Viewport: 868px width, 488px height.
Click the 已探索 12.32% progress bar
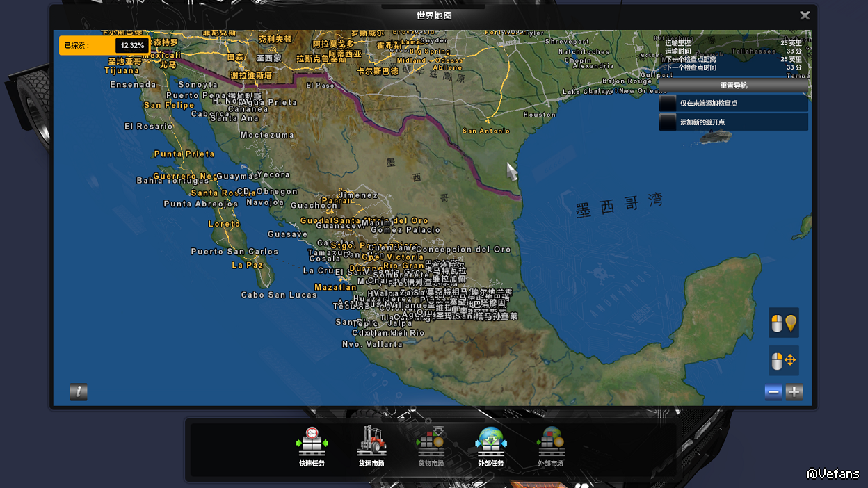[x=104, y=45]
